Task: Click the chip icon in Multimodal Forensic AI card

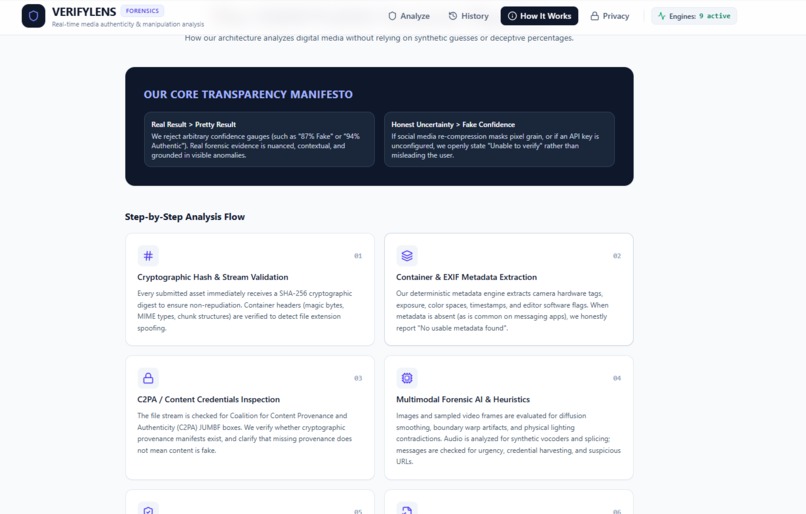Action: pyautogui.click(x=407, y=378)
